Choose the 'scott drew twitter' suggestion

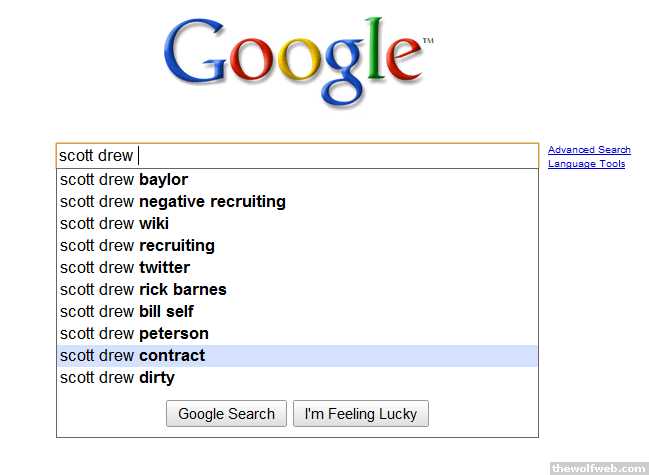pyautogui.click(x=125, y=268)
